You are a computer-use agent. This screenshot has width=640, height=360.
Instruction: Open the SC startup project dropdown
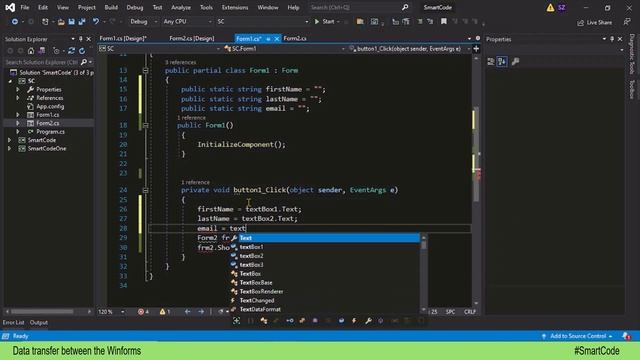pyautogui.click(x=262, y=22)
